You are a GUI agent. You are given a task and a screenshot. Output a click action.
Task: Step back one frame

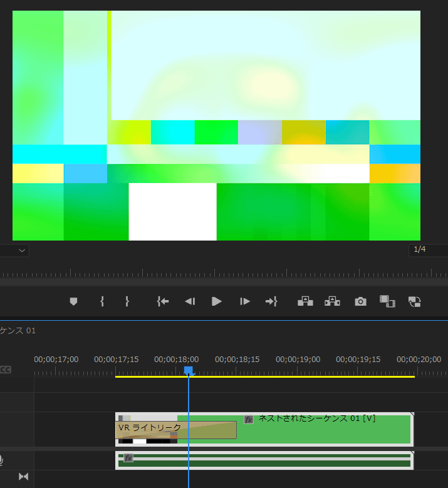(190, 301)
